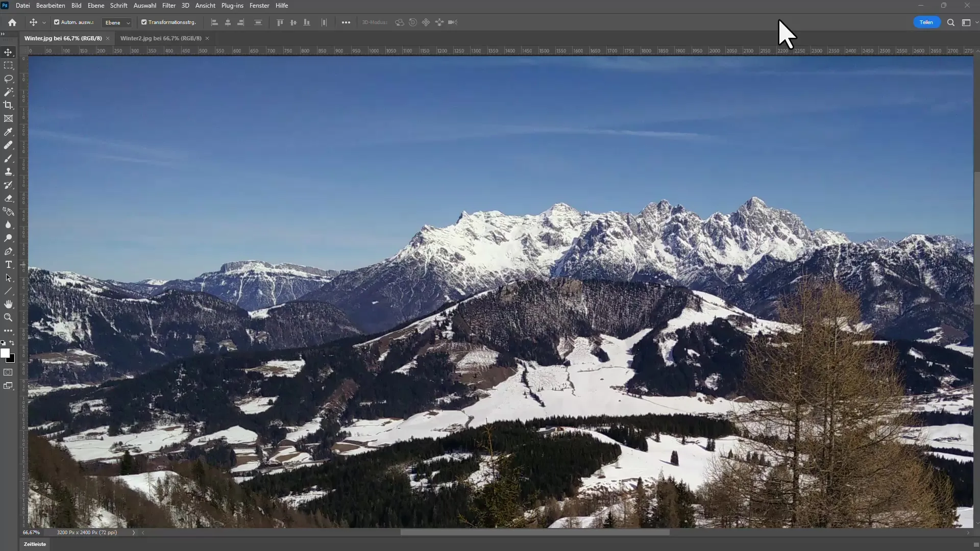The width and height of the screenshot is (980, 551).
Task: Expand the document info status arrow
Action: [x=134, y=533]
